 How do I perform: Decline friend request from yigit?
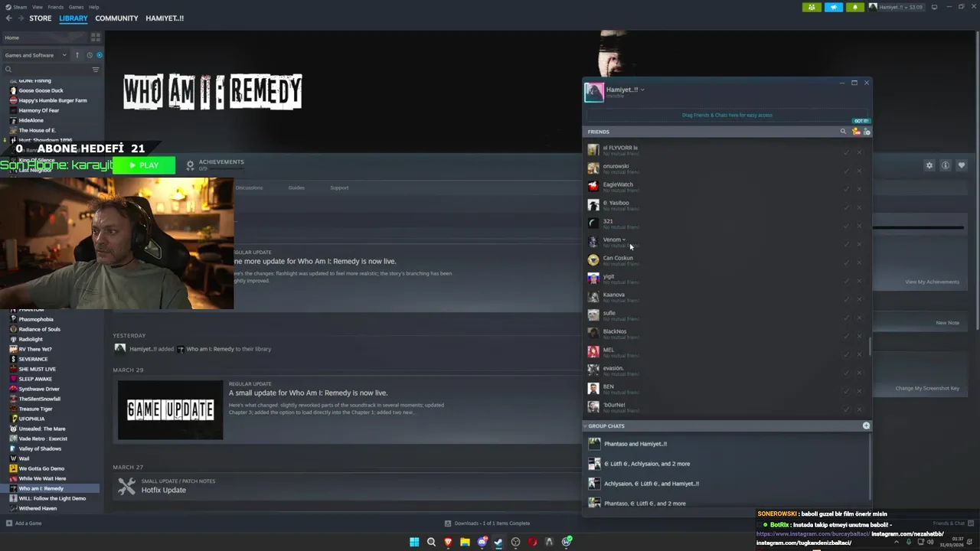pyautogui.click(x=859, y=281)
